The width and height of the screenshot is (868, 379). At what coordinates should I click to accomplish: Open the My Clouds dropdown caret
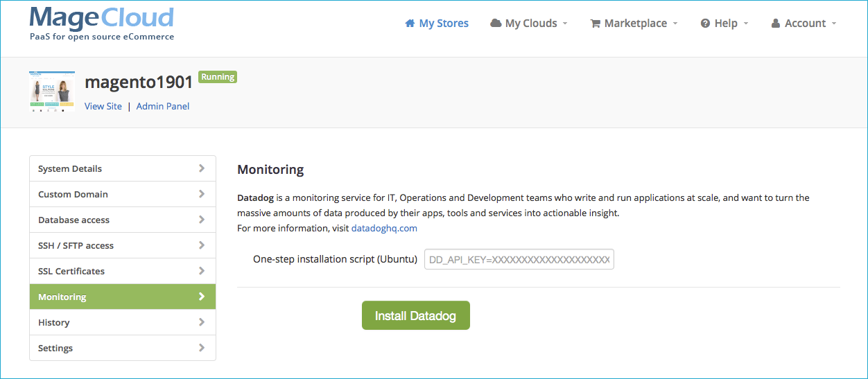point(565,24)
